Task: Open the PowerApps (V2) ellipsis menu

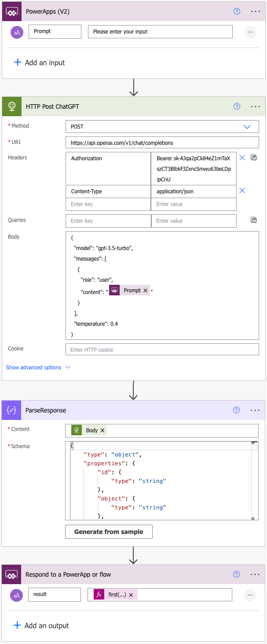Action: coord(256,11)
